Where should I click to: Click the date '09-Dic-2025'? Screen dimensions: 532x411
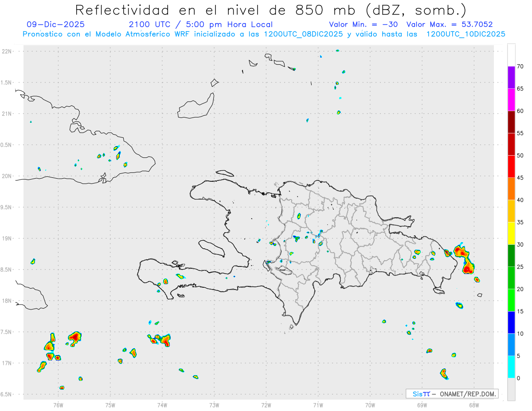point(55,24)
